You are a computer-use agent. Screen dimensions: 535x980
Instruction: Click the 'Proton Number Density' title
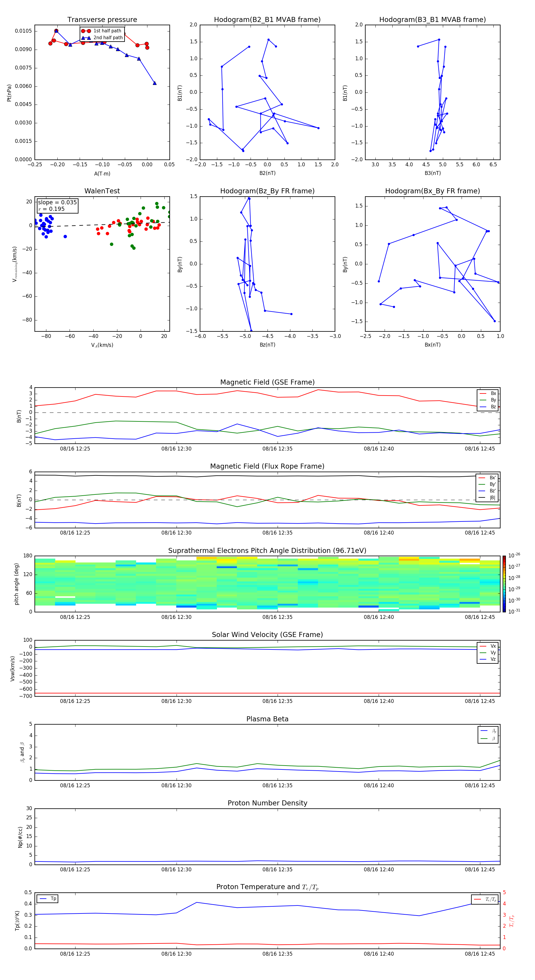267,803
